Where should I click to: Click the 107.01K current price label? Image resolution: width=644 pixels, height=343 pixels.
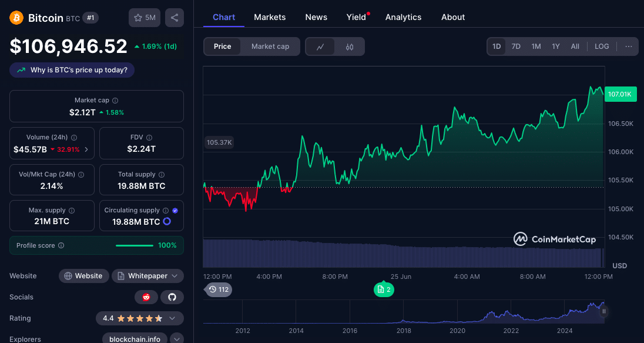(620, 94)
